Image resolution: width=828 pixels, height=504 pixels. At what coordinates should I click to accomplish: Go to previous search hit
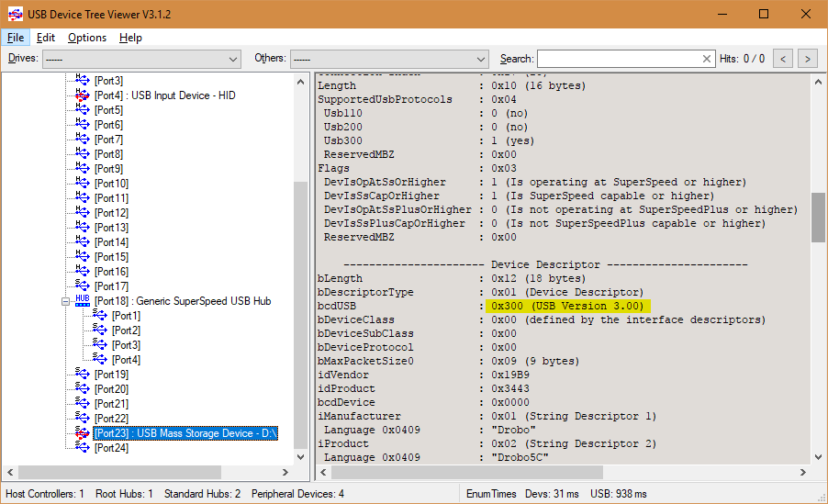tap(783, 59)
